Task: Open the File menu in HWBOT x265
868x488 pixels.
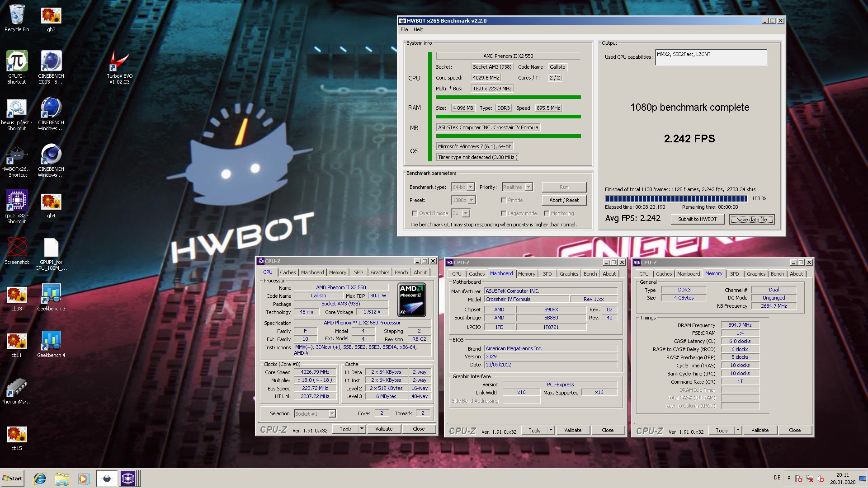Action: (404, 29)
